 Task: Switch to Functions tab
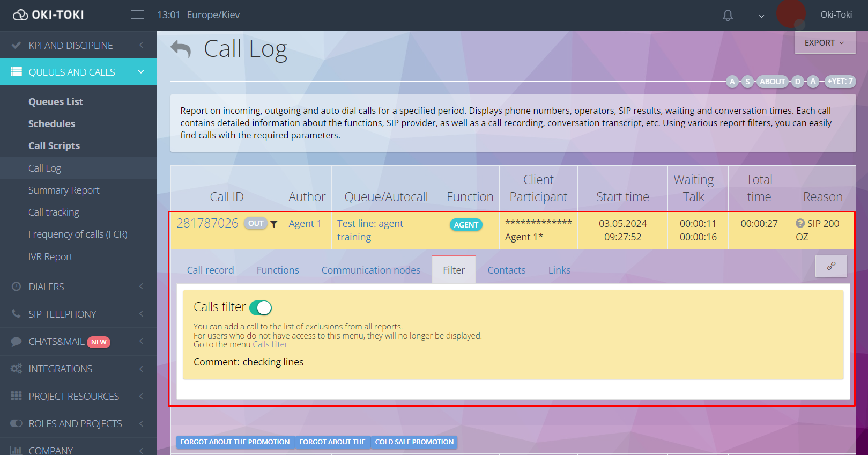(x=278, y=270)
